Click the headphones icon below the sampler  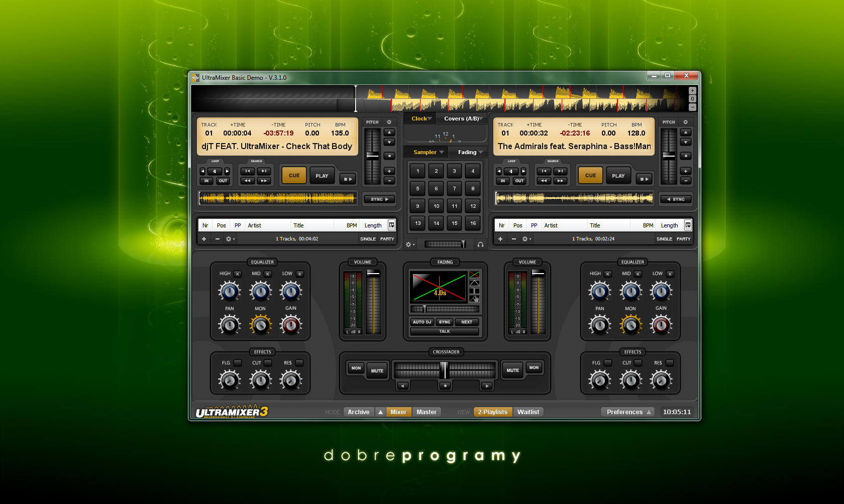pos(480,244)
